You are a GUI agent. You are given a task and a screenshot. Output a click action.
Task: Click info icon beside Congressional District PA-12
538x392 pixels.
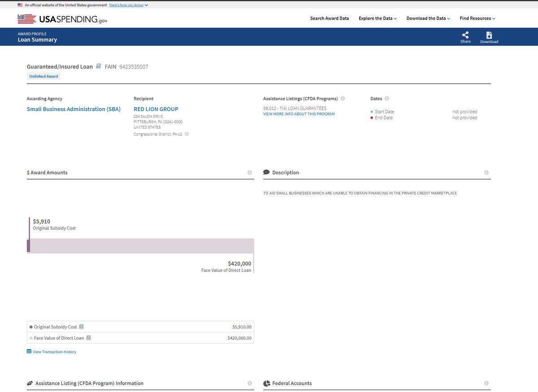pyautogui.click(x=187, y=134)
